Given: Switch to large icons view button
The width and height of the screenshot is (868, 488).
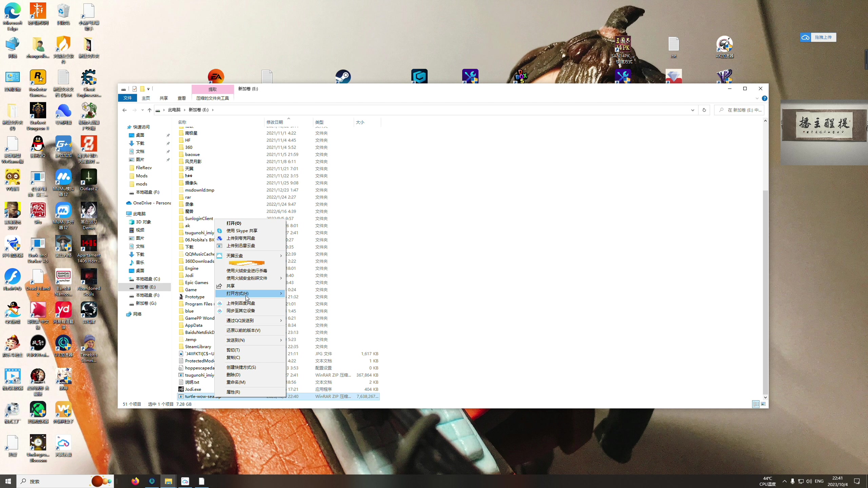Looking at the screenshot, I should click(764, 404).
